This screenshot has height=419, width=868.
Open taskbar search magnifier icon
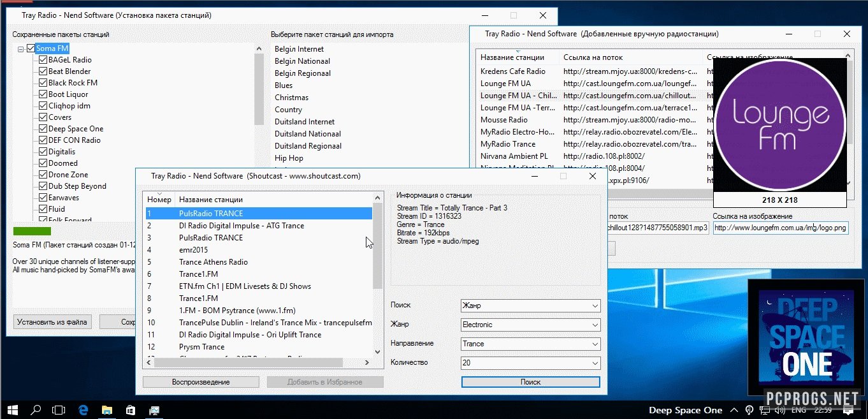pos(36,410)
